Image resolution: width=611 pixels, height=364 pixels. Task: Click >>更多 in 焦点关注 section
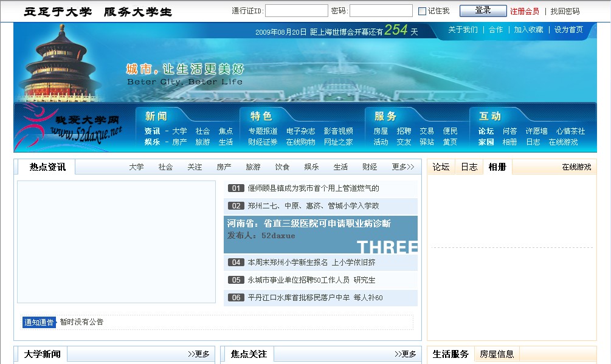pos(406,354)
